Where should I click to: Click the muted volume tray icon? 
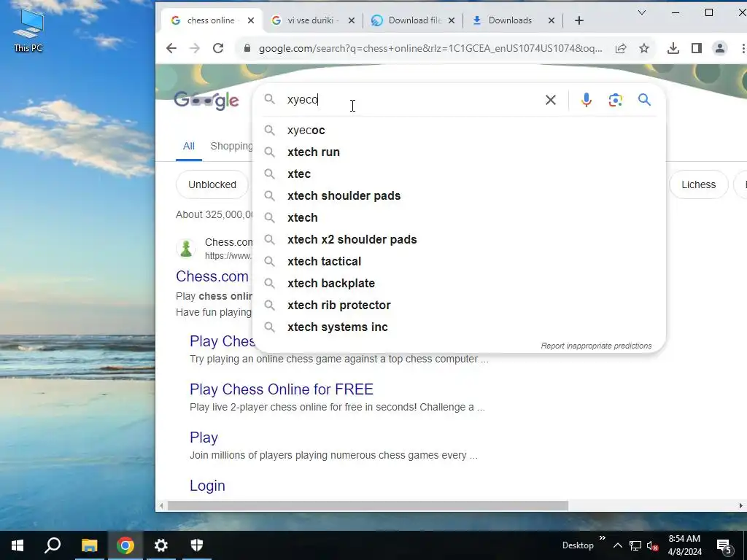coord(653,545)
